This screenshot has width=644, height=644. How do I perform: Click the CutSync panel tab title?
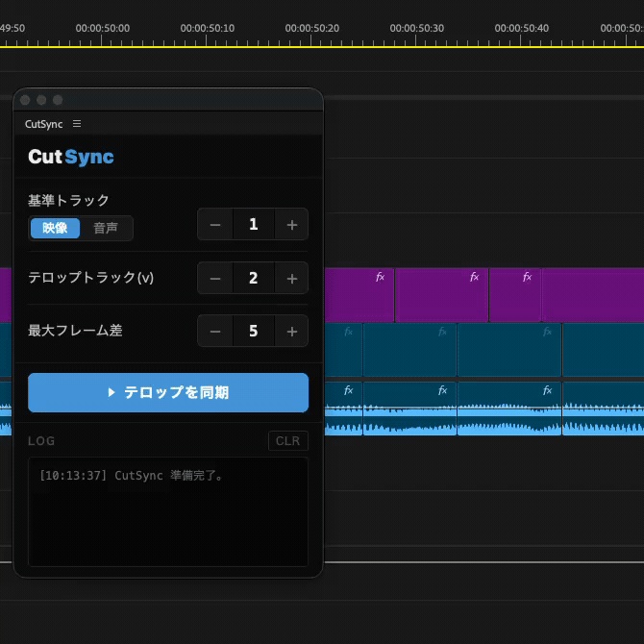click(43, 124)
